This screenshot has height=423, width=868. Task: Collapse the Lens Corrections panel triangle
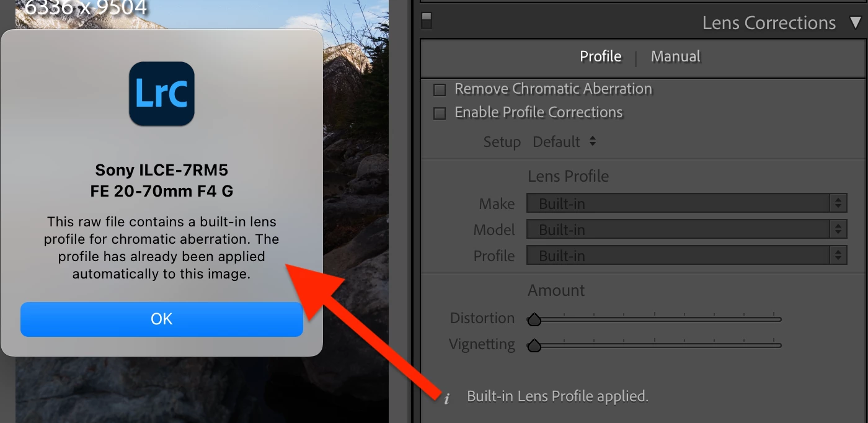[x=856, y=23]
